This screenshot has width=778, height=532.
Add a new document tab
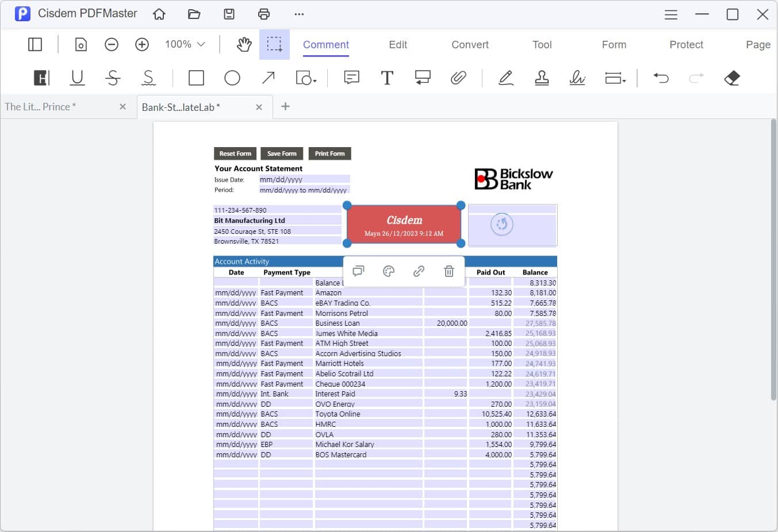coord(286,106)
